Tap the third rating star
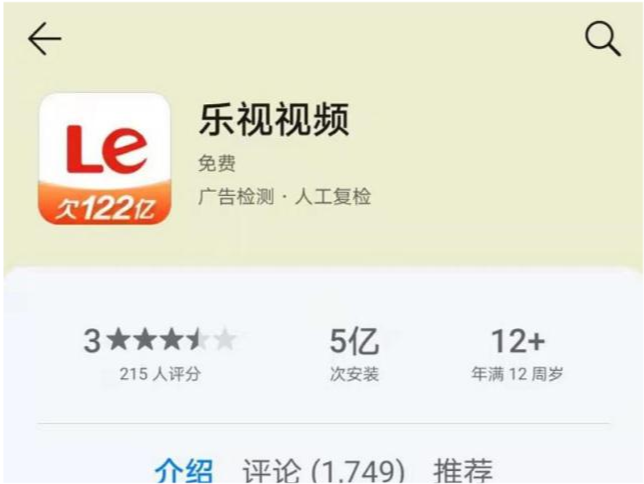The width and height of the screenshot is (644, 484). pyautogui.click(x=172, y=340)
